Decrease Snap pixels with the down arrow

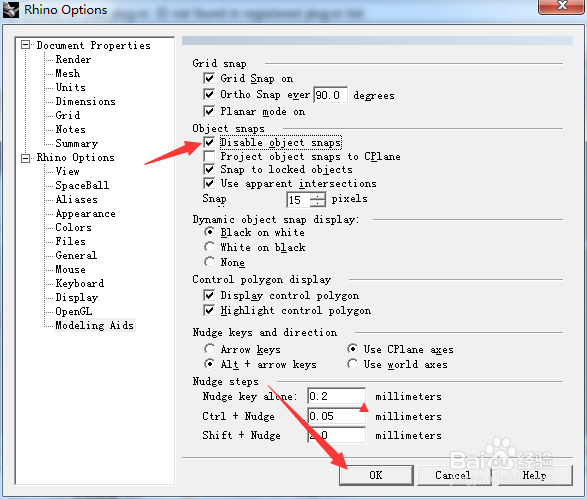click(318, 203)
